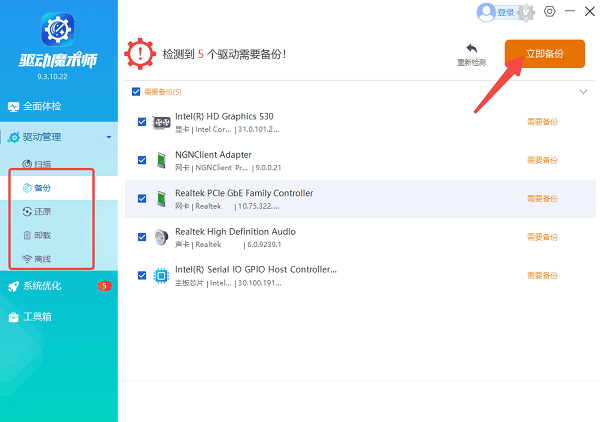
Task: Open the 系统优化 menu item
Action: [59, 286]
